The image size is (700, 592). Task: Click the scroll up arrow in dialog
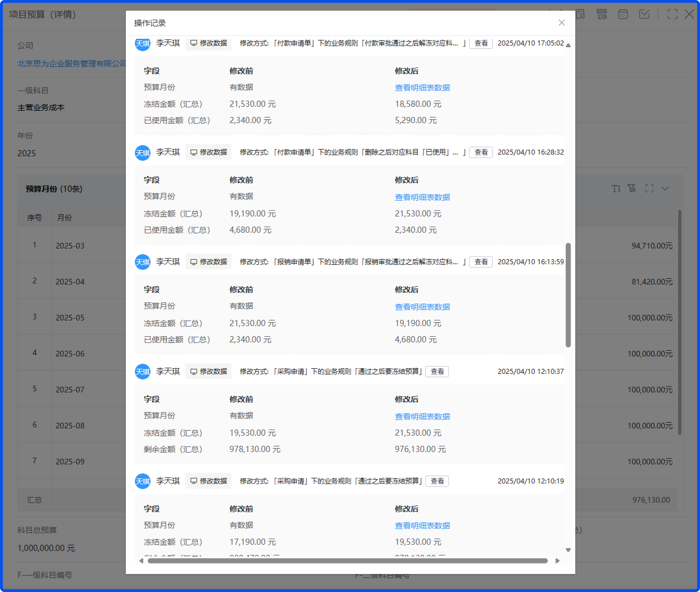point(568,45)
